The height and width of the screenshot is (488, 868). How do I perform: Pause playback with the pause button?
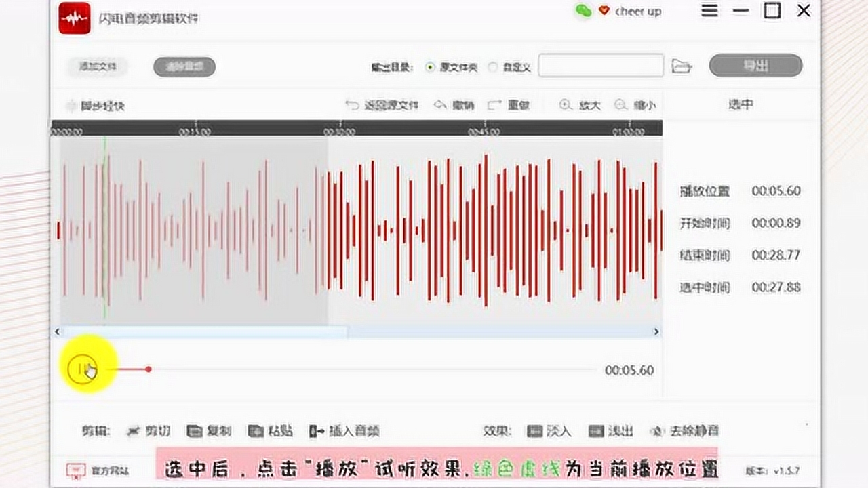click(x=83, y=369)
